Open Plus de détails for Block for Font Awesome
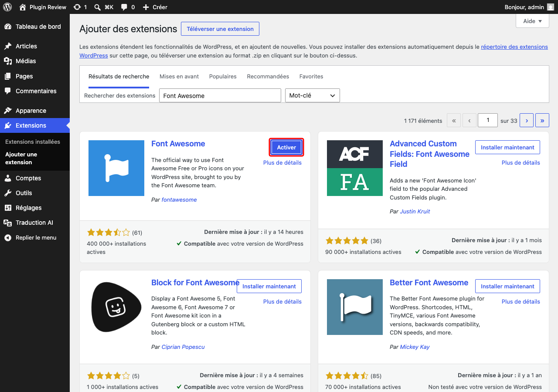This screenshot has height=392, width=558. (282, 302)
